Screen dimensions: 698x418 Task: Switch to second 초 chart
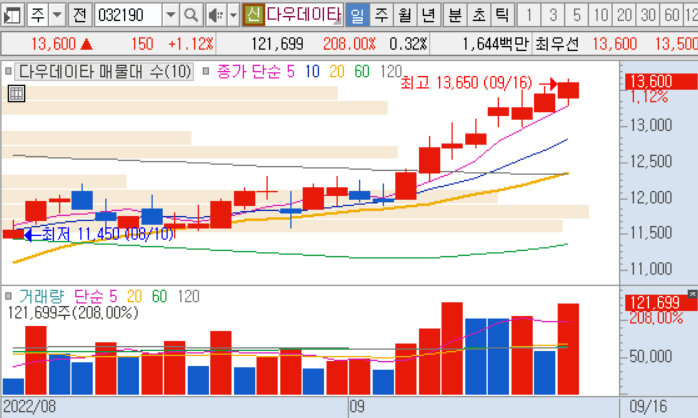click(479, 15)
